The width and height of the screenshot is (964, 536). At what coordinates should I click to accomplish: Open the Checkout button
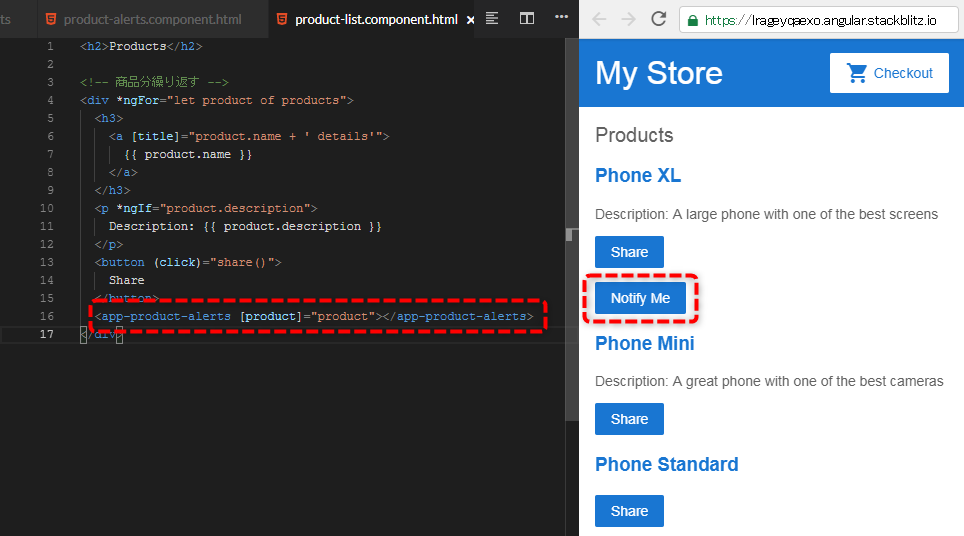889,73
